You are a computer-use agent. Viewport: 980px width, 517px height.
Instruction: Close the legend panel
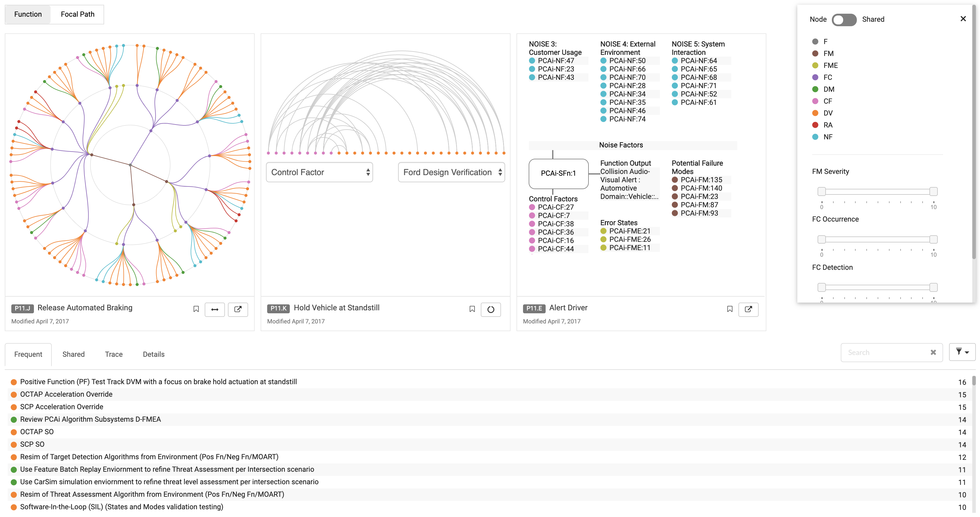[963, 19]
